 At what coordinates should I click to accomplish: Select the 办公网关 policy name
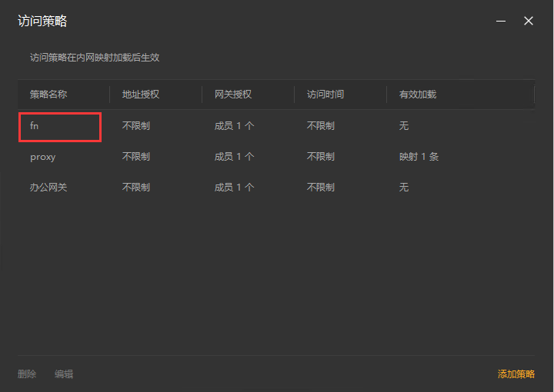point(48,188)
